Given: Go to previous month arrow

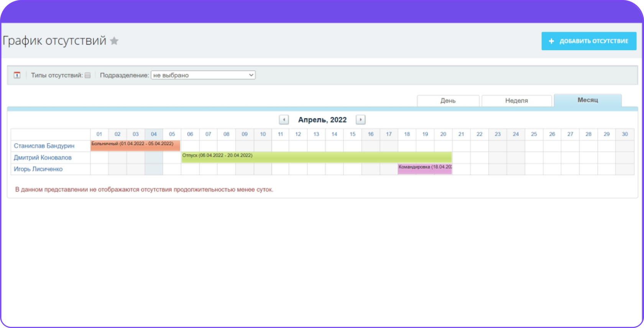Looking at the screenshot, I should (284, 120).
